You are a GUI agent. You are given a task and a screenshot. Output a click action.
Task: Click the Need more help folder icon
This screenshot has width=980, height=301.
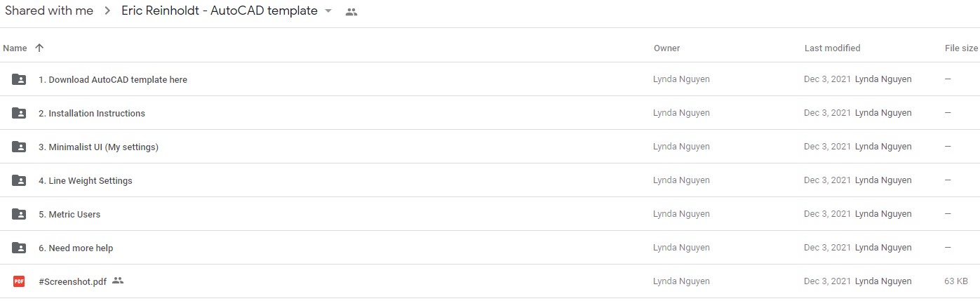pos(19,248)
